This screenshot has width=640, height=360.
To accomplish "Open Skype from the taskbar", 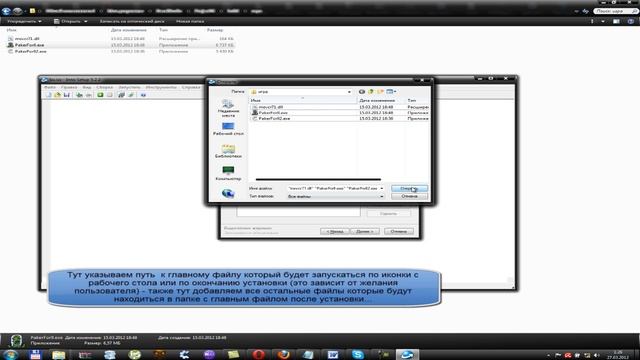I will pos(358,355).
